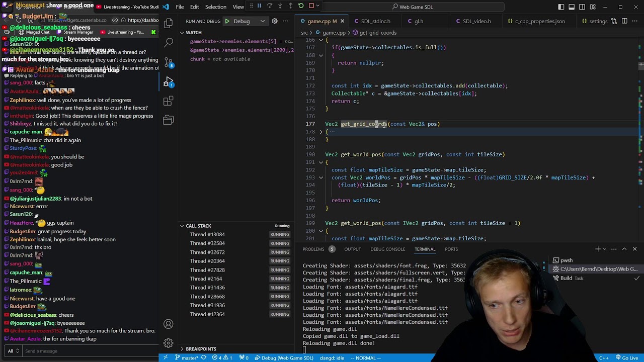Click the Go Live status bar button
644x362 pixels.
626,358
